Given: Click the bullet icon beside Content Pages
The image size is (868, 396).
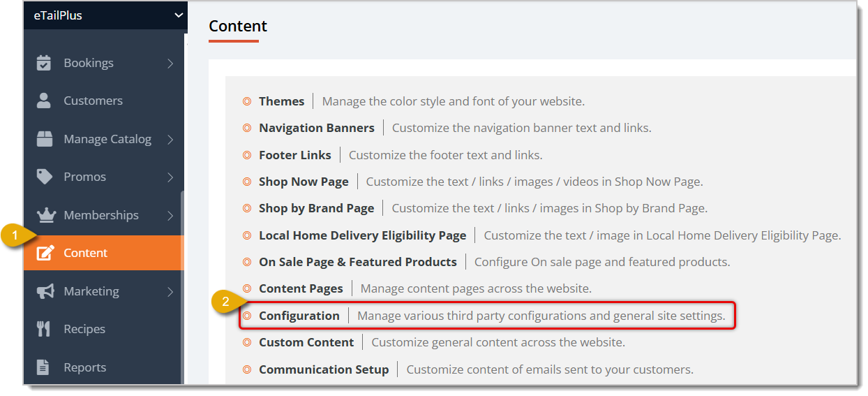Looking at the screenshot, I should pos(247,288).
